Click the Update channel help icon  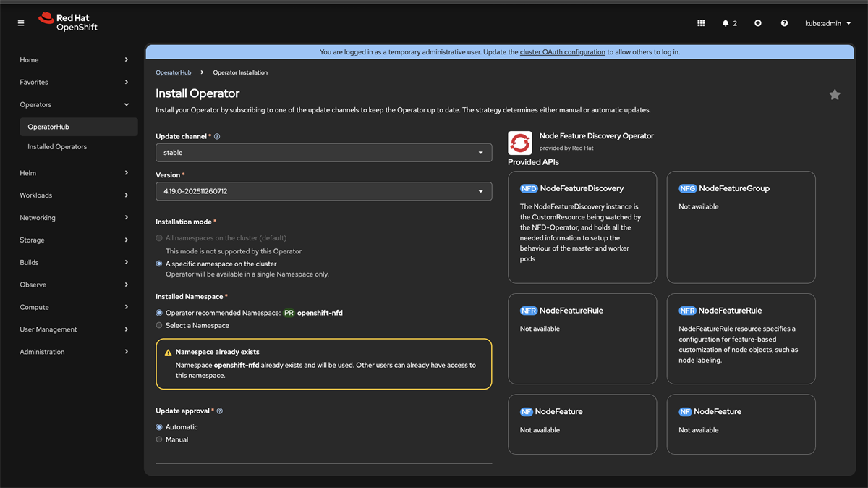coord(217,137)
